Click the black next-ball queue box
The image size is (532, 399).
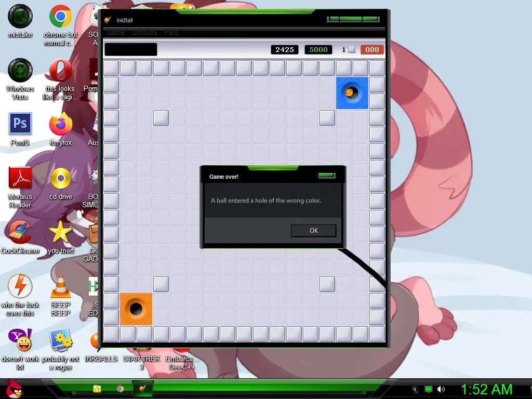pyautogui.click(x=130, y=49)
